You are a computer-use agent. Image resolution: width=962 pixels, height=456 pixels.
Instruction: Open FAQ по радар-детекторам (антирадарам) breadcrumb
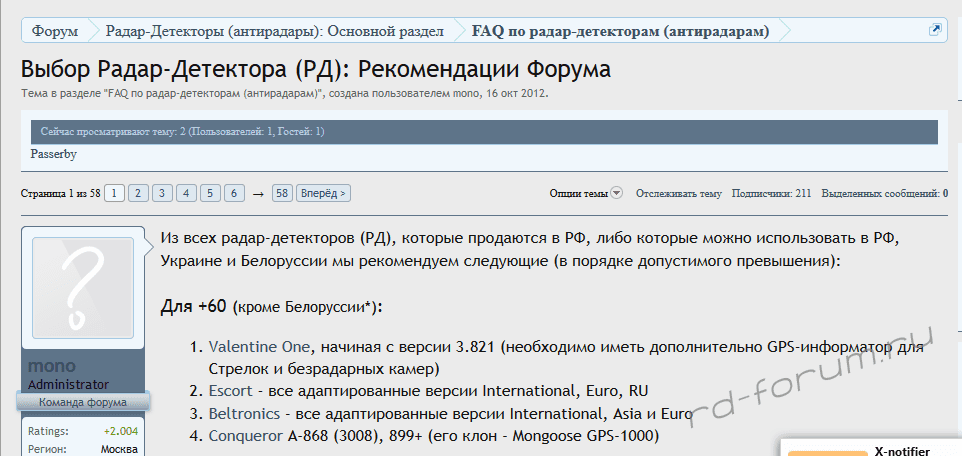[620, 31]
